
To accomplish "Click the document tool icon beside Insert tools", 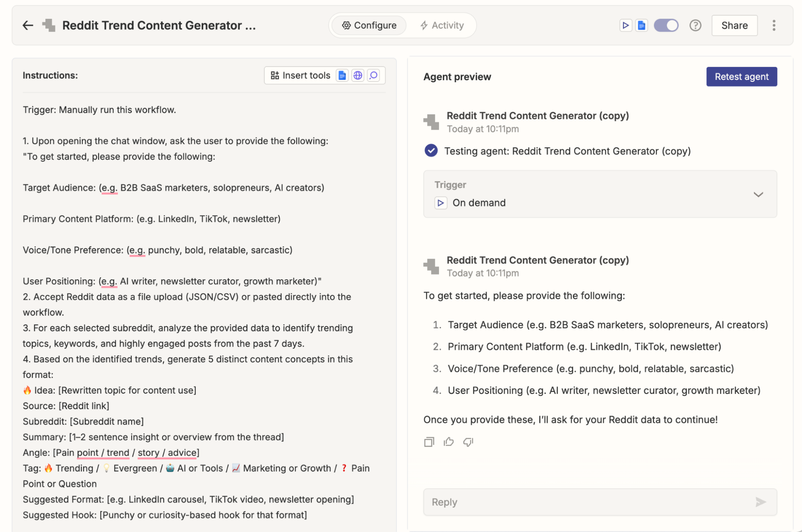I will pos(342,75).
